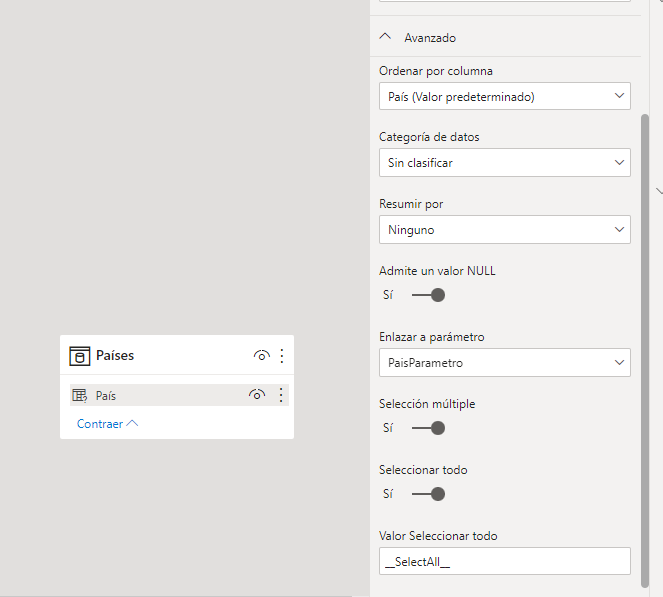Open more options for País column
Image resolution: width=663 pixels, height=597 pixels.
[x=281, y=396]
